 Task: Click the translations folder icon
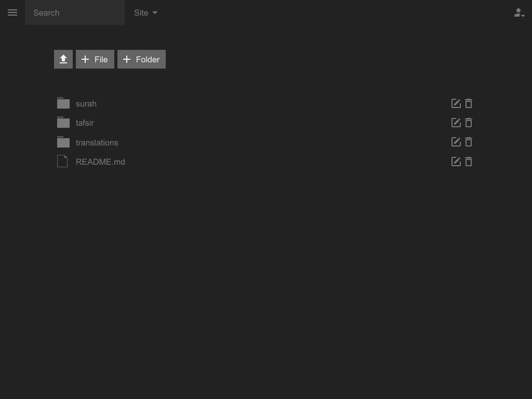[x=63, y=142]
